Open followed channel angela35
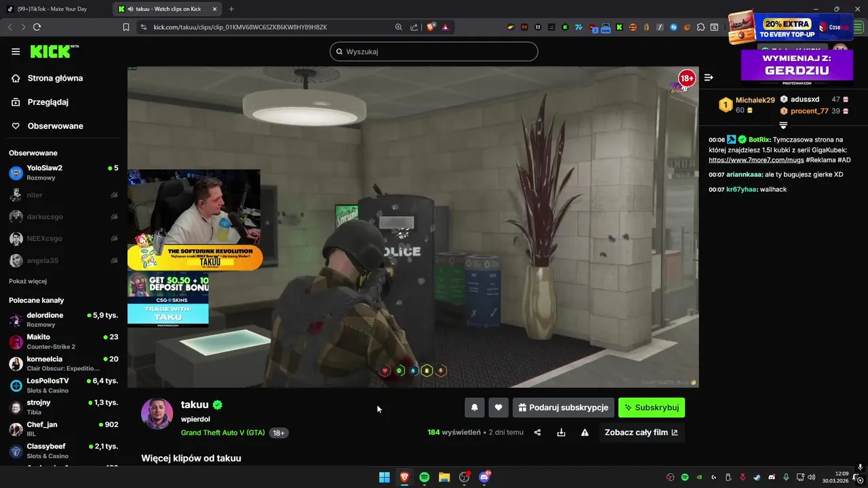 63,260
